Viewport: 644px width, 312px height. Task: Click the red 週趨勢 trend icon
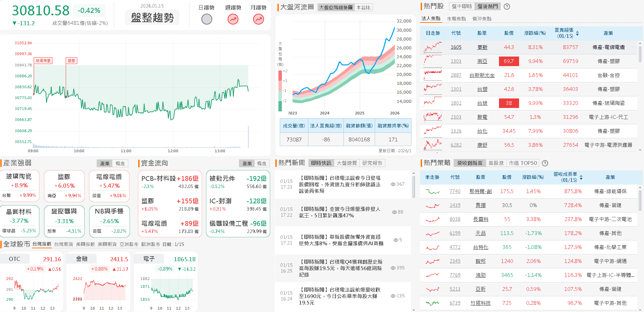[x=233, y=19]
